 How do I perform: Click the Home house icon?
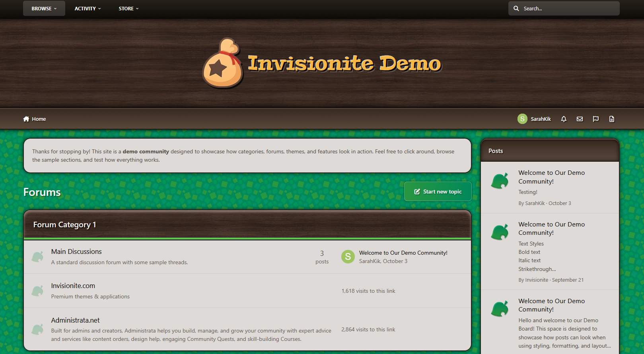(26, 119)
